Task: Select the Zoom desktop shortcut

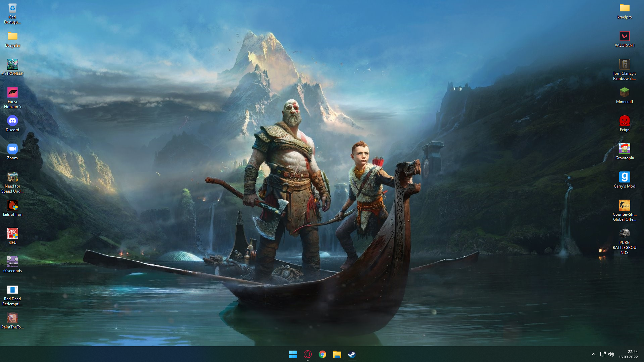Action: [12, 152]
